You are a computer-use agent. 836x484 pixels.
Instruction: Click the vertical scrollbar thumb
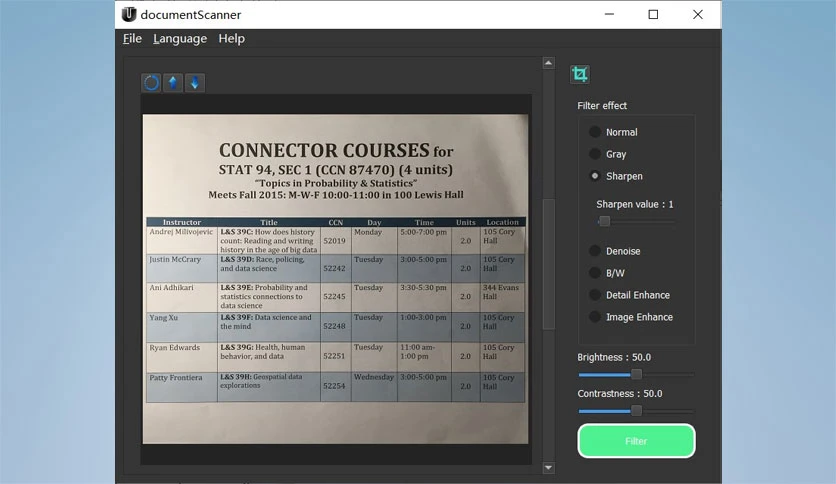pyautogui.click(x=549, y=264)
